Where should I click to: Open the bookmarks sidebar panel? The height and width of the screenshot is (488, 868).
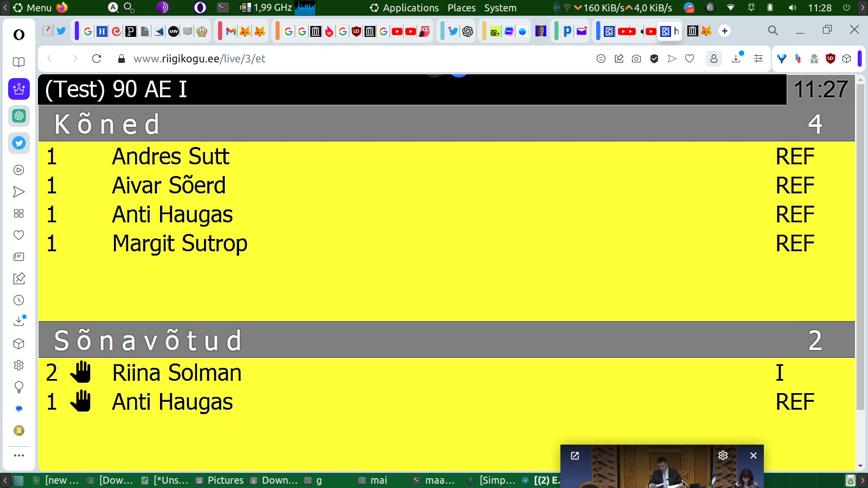coord(19,62)
